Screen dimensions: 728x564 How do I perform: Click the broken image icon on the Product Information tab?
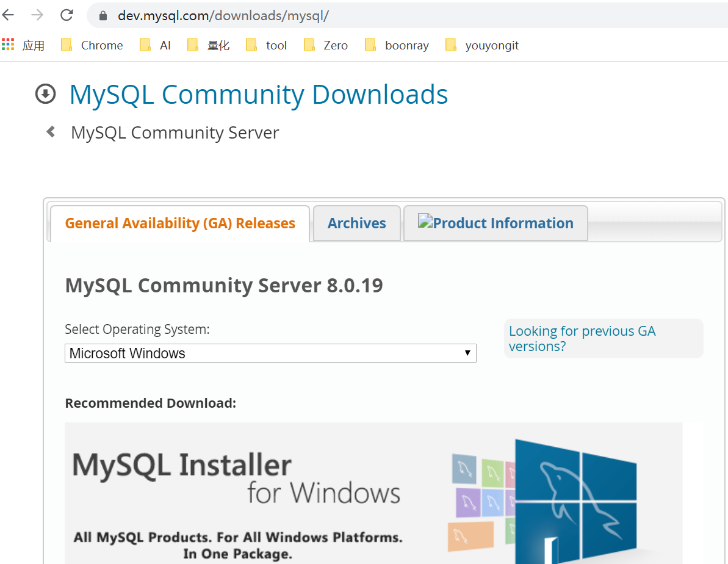click(425, 221)
